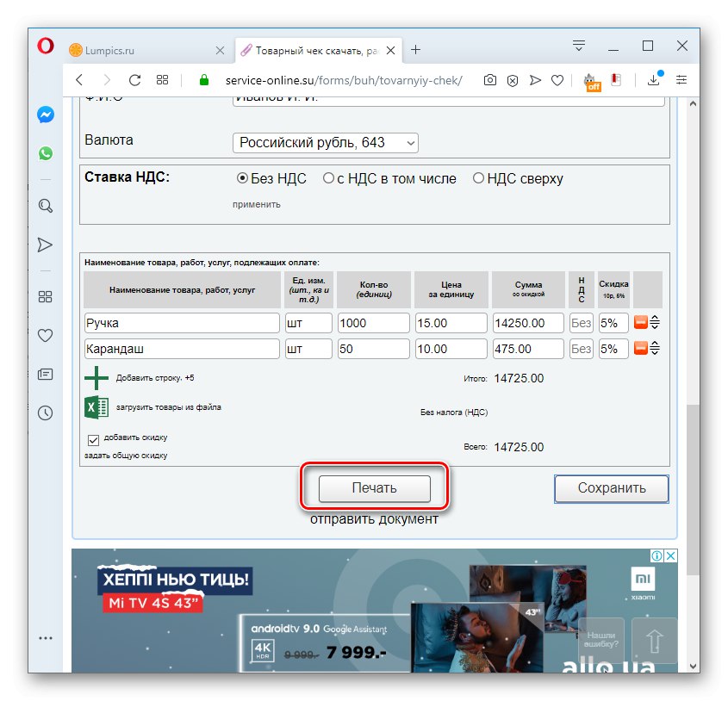Click the Карандаш sum field 475.00
The height and width of the screenshot is (701, 728).
coord(528,349)
